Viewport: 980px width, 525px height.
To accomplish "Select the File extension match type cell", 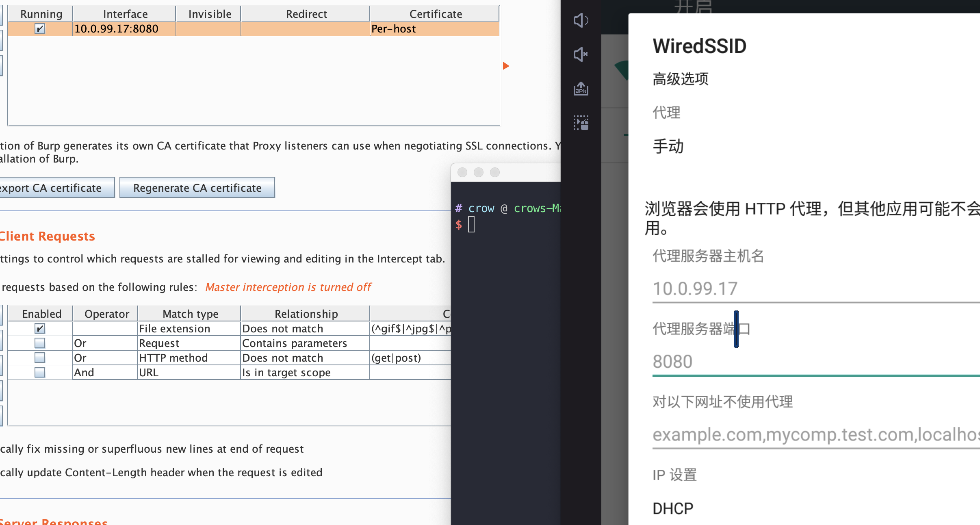I will 189,328.
